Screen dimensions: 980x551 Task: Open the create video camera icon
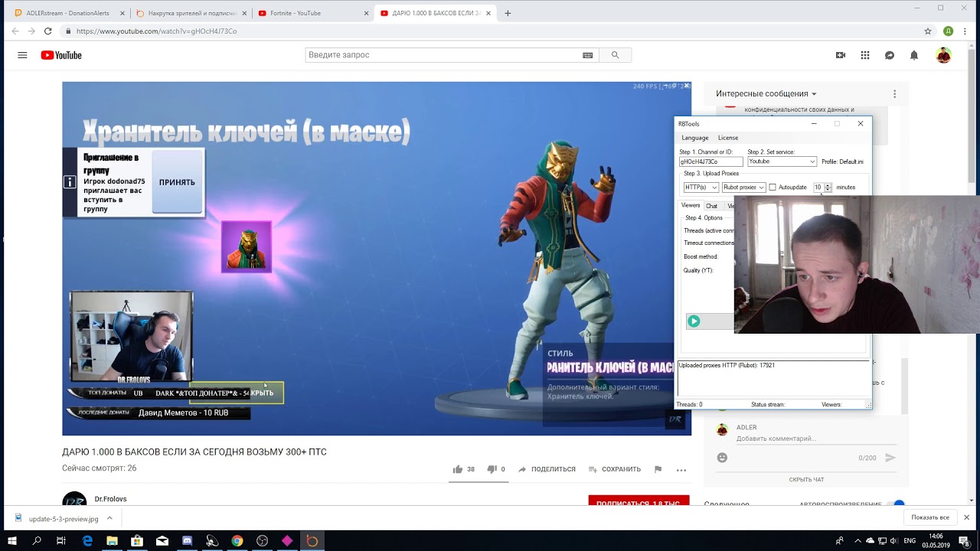841,55
